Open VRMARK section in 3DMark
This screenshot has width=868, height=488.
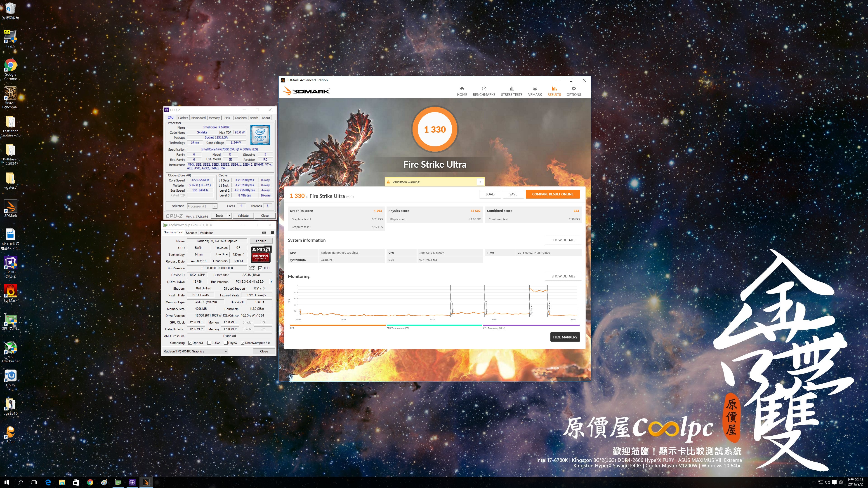coord(535,91)
